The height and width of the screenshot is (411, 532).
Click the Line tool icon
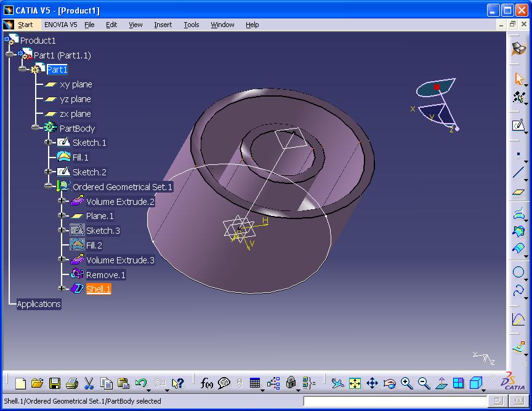point(519,170)
